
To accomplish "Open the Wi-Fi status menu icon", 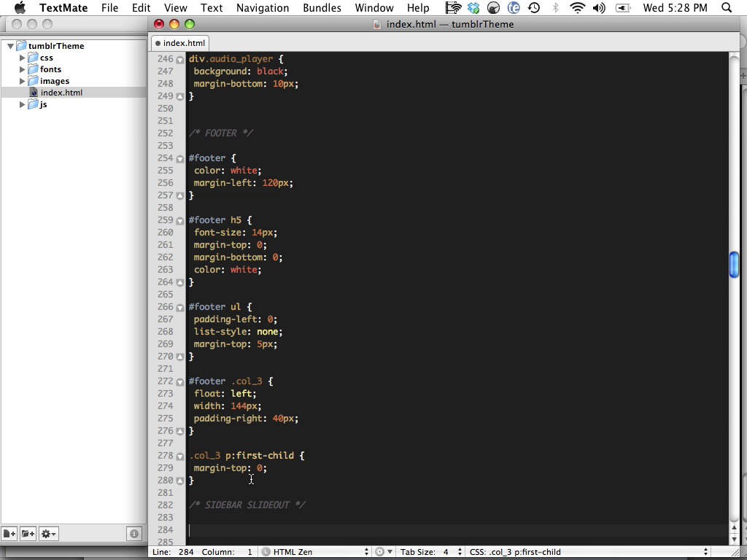I will point(578,7).
